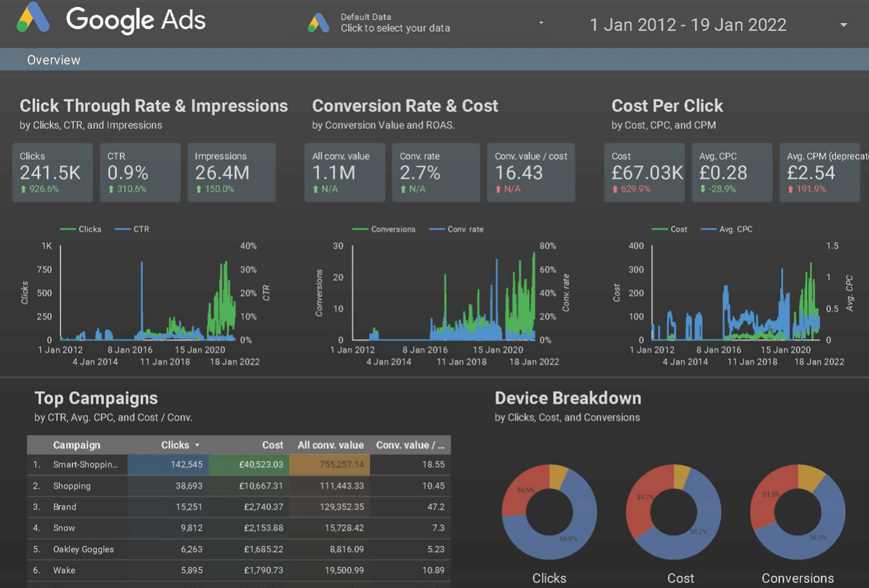
Task: Click the Conversions device donut chart
Action: (x=798, y=512)
